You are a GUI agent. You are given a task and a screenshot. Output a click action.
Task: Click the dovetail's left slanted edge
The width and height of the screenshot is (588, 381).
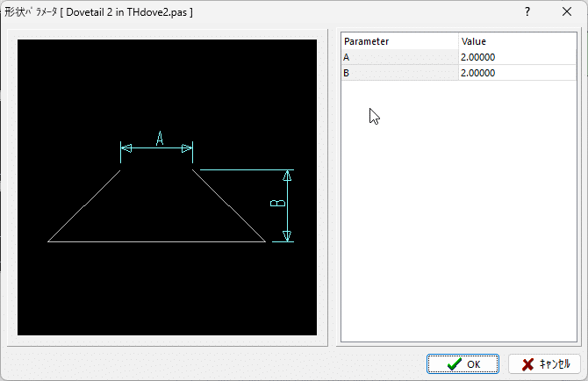[x=84, y=205]
